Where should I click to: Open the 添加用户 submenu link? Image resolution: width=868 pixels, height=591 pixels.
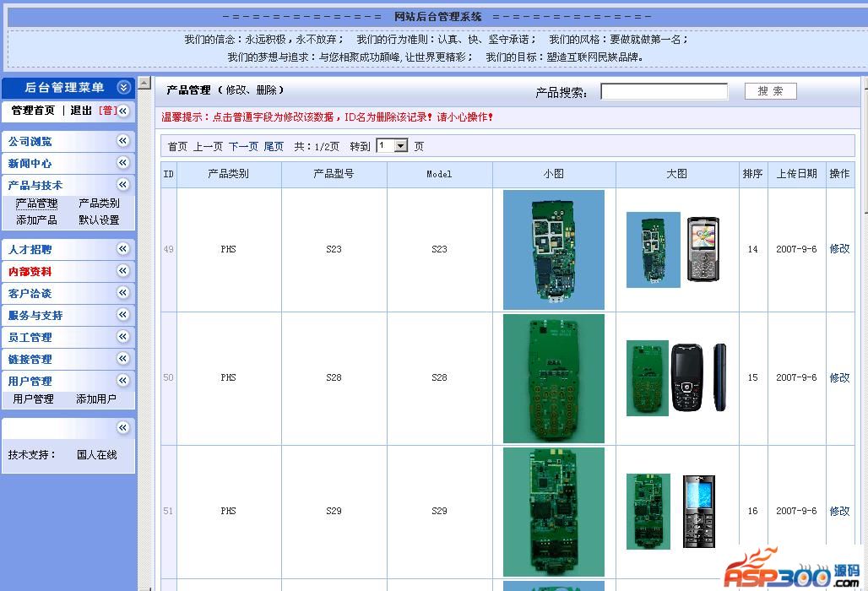(96, 399)
